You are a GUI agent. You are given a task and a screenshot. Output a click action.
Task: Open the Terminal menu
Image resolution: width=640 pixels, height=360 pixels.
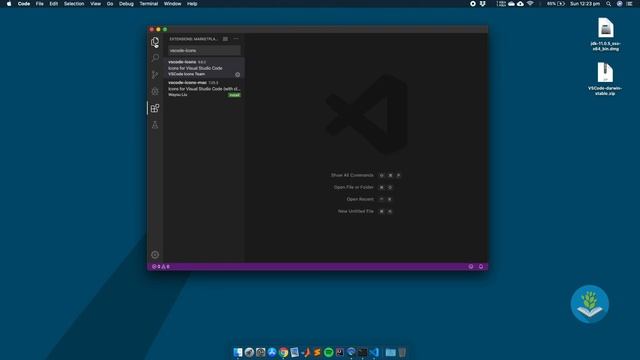(149, 4)
